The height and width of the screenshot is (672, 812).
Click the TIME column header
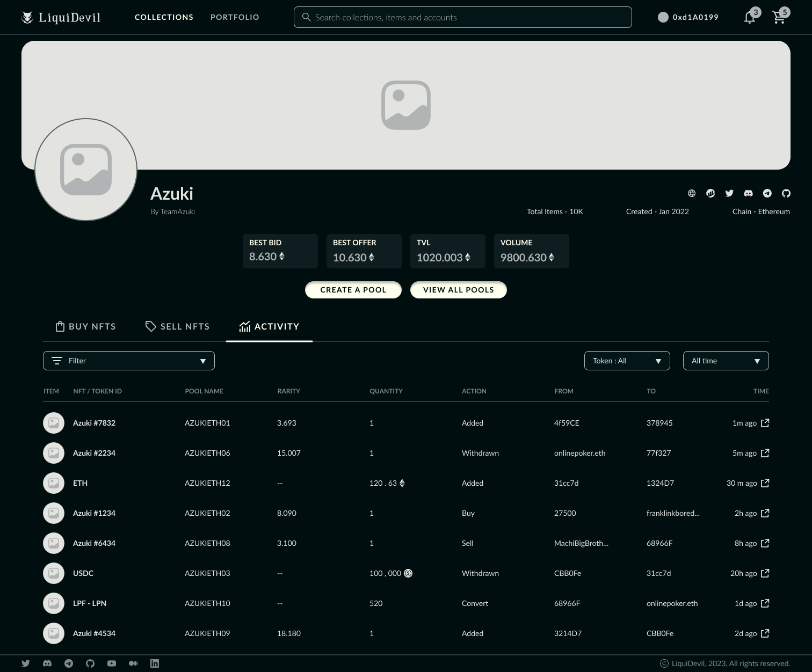pos(761,391)
